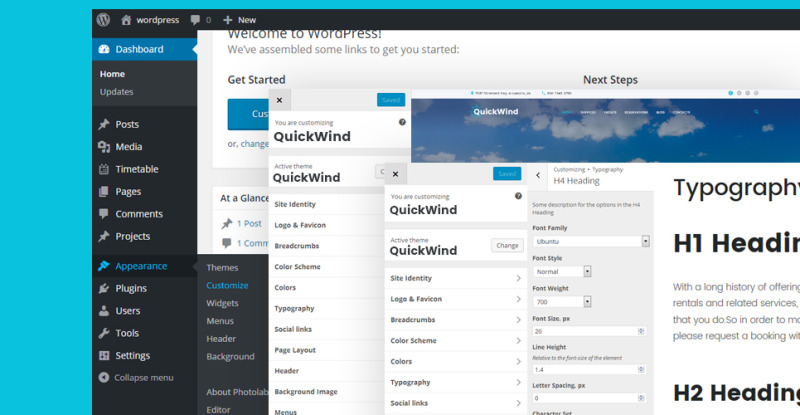Adjust the Line Height stepper arrows
The width and height of the screenshot is (800, 415).
pos(641,369)
